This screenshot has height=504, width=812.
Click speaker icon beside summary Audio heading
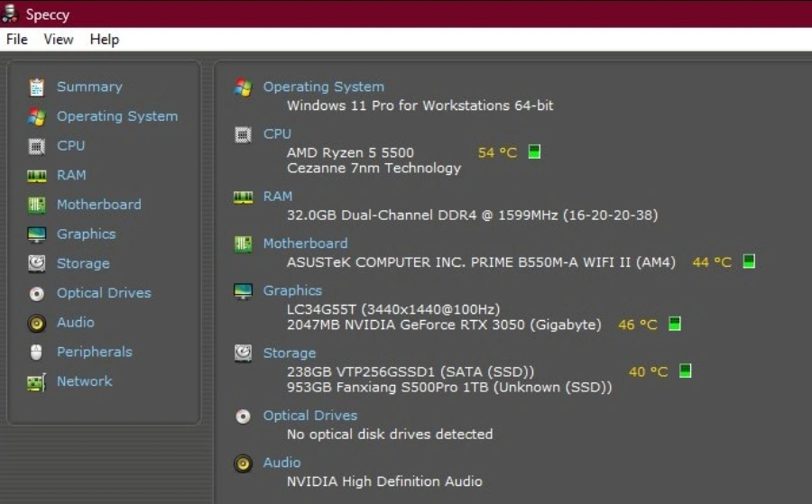click(243, 463)
